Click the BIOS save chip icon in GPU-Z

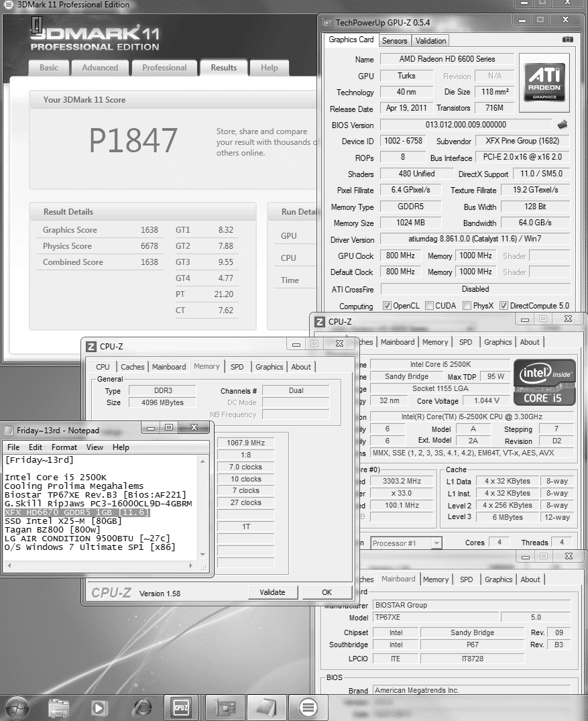point(563,125)
